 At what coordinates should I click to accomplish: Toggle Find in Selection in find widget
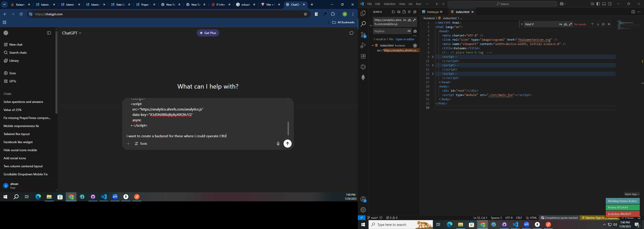pos(603,24)
